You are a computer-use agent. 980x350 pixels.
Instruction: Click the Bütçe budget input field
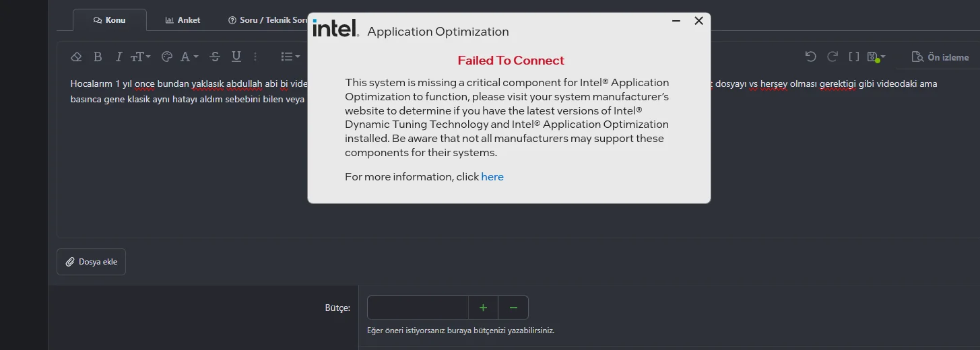tap(418, 308)
